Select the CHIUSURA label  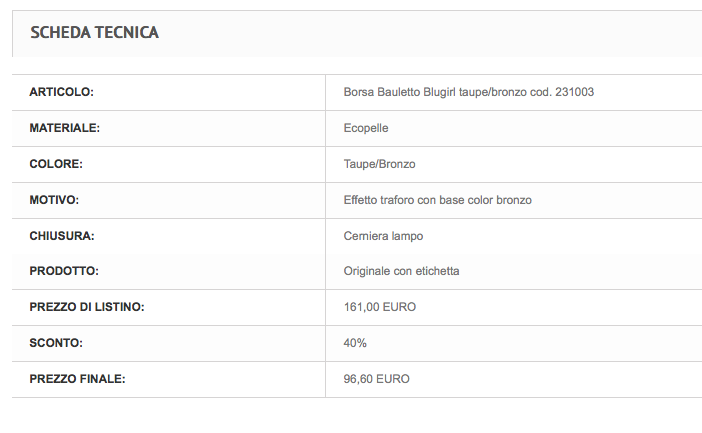tap(62, 236)
